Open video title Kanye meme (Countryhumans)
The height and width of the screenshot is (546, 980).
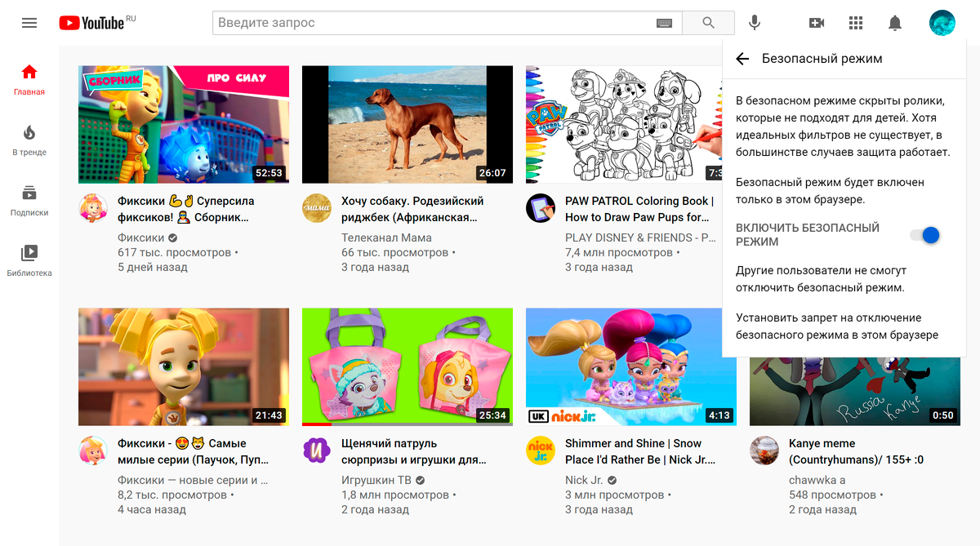click(x=856, y=451)
